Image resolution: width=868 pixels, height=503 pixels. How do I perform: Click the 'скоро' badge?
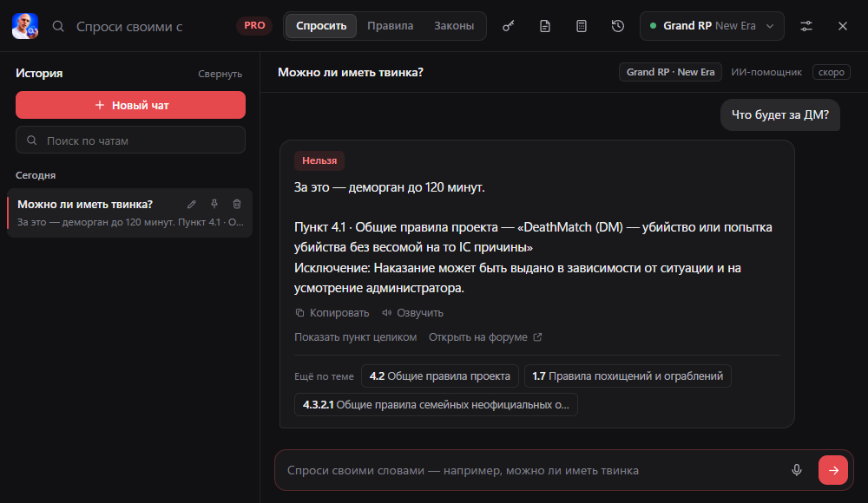[832, 72]
